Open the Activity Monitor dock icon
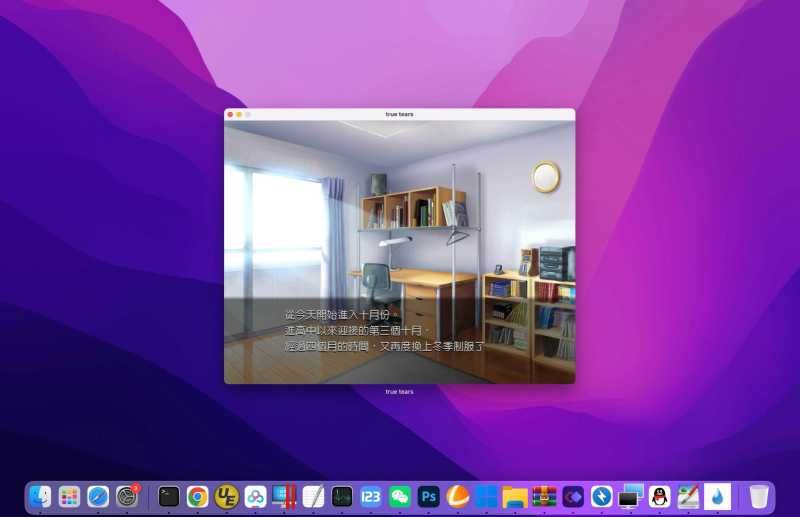800x517 pixels. coord(342,497)
